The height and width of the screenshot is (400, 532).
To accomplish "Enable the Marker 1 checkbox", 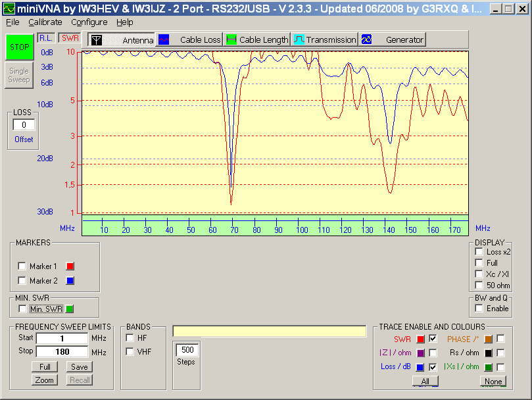I will [22, 266].
